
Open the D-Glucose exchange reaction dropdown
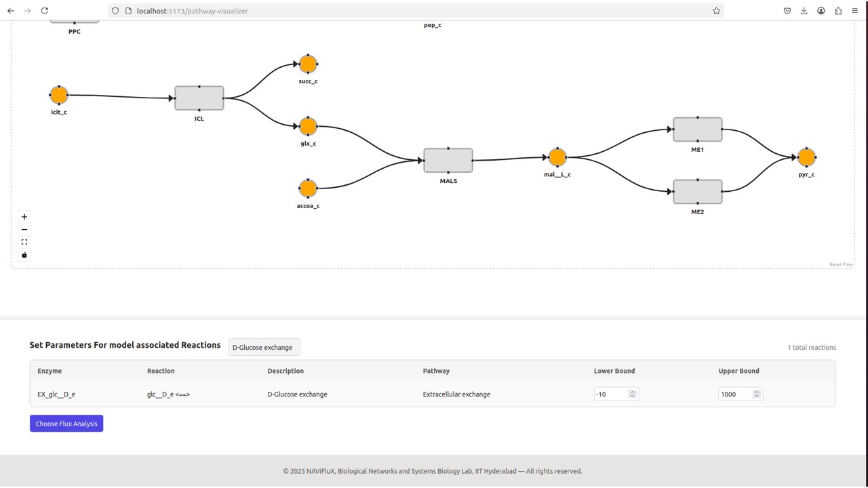(x=264, y=348)
